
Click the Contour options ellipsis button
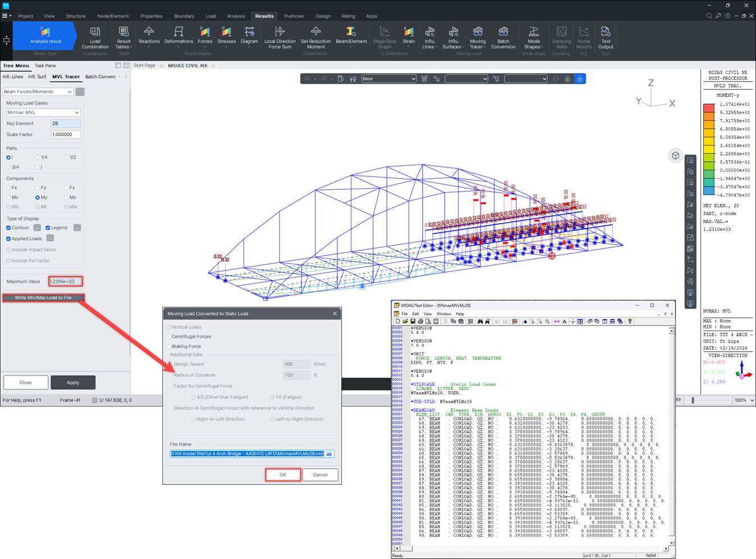37,228
